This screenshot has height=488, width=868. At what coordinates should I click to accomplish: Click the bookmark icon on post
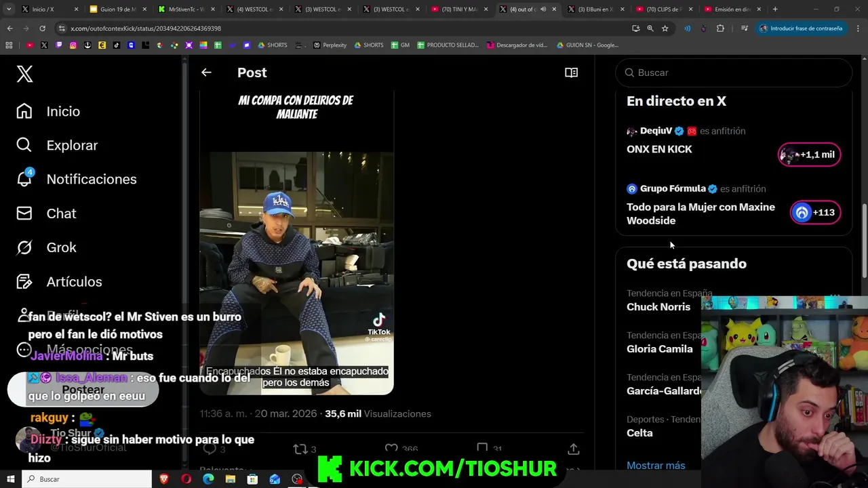click(482, 449)
